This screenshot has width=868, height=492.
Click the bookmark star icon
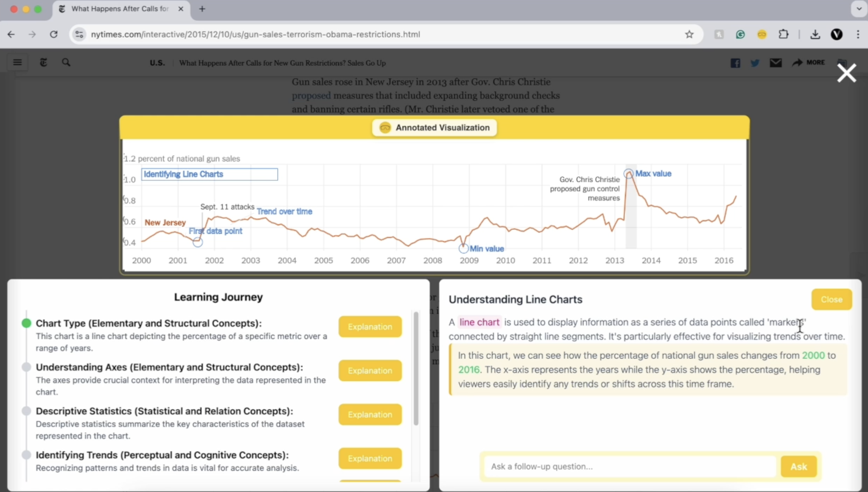coord(689,34)
